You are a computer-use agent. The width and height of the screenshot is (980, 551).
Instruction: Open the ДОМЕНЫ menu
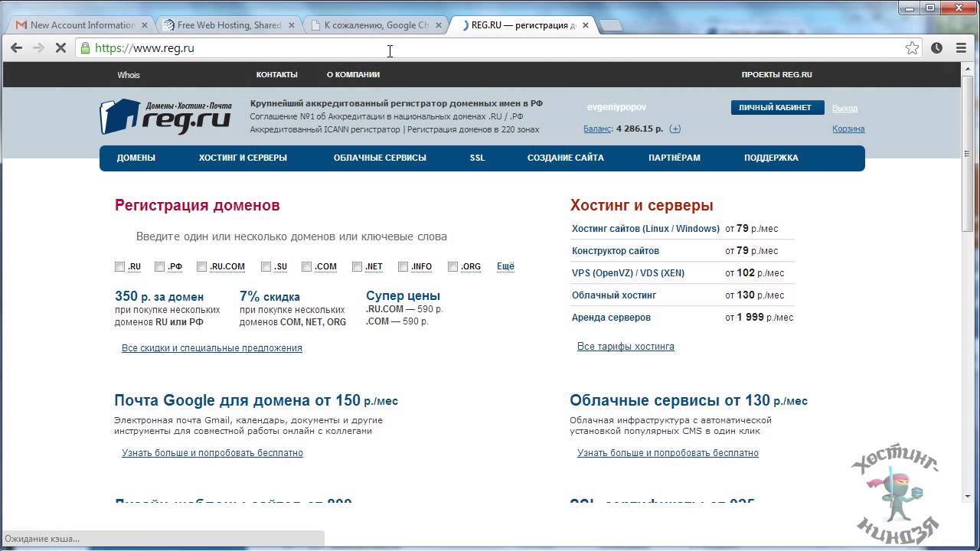click(136, 158)
